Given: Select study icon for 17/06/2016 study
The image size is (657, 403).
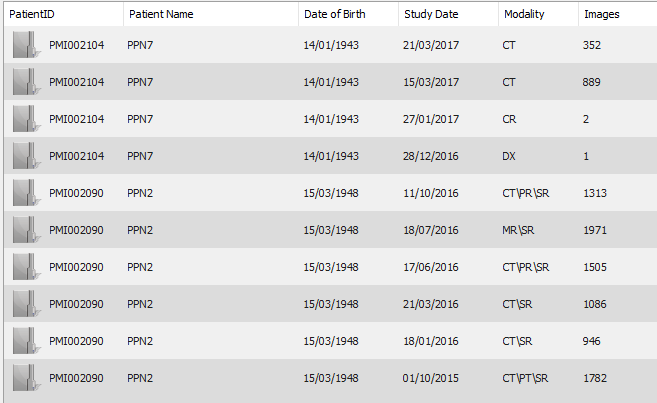Looking at the screenshot, I should tap(26, 267).
